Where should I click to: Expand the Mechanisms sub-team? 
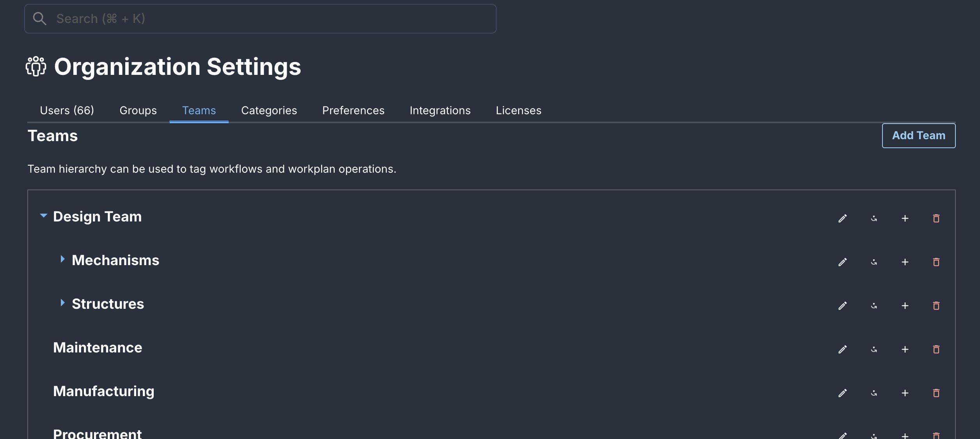(62, 259)
